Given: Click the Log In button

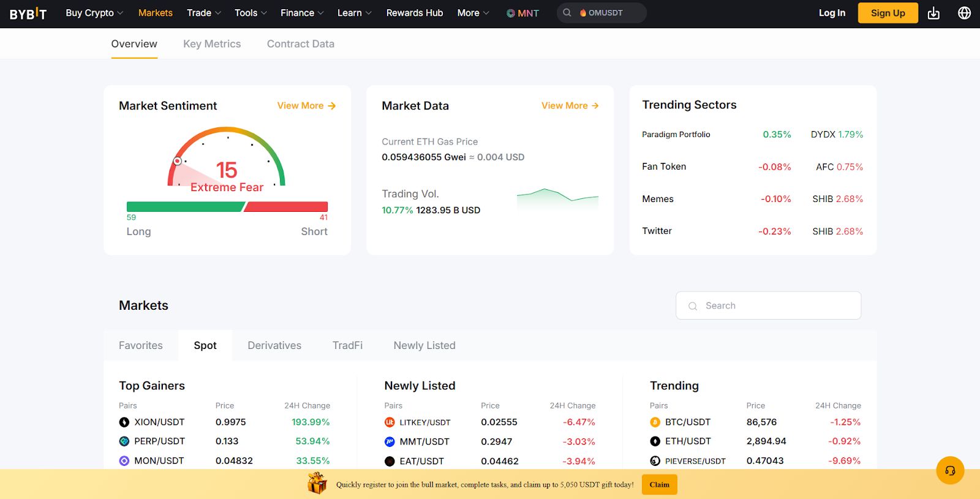Looking at the screenshot, I should click(832, 13).
